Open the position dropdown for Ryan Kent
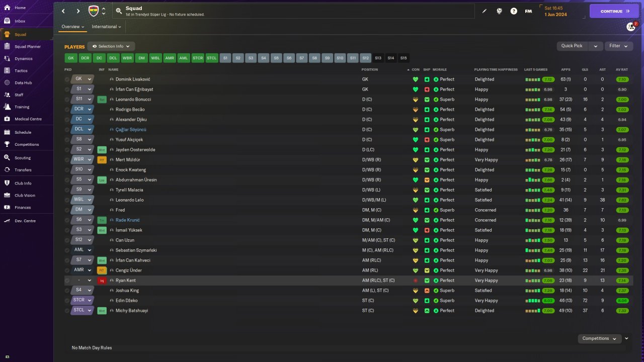 83,280
